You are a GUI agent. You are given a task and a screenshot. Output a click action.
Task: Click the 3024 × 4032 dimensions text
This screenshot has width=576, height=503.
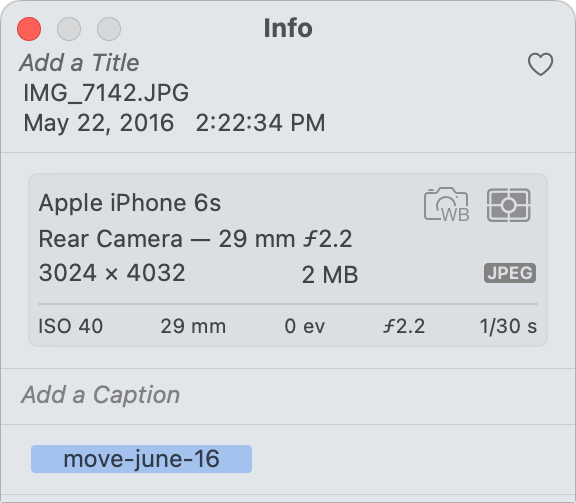(112, 273)
